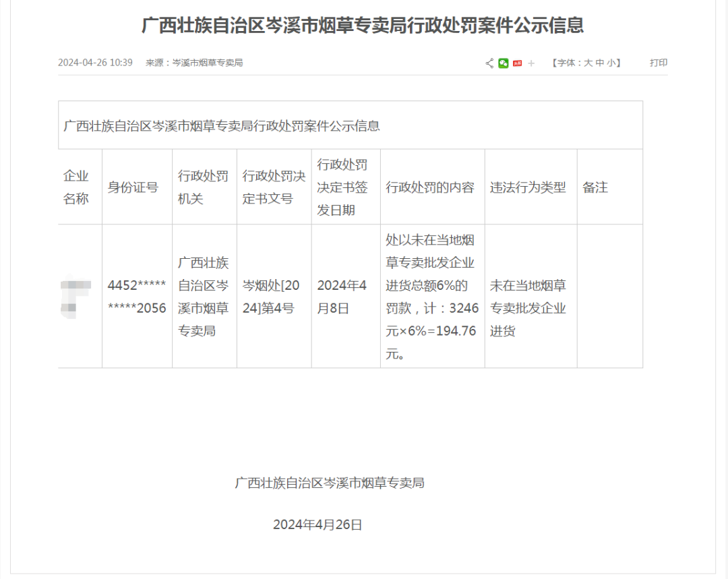This screenshot has width=728, height=579.
Task: Set font size to medium (中)
Action: click(599, 63)
